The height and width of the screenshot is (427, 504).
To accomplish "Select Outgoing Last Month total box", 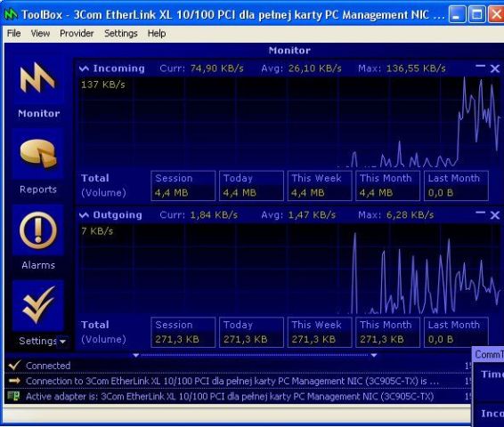I will [456, 332].
